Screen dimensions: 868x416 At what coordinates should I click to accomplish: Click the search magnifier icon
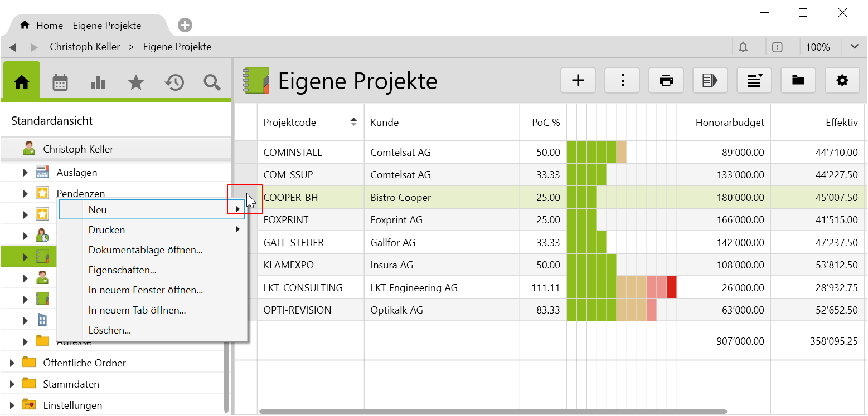212,82
